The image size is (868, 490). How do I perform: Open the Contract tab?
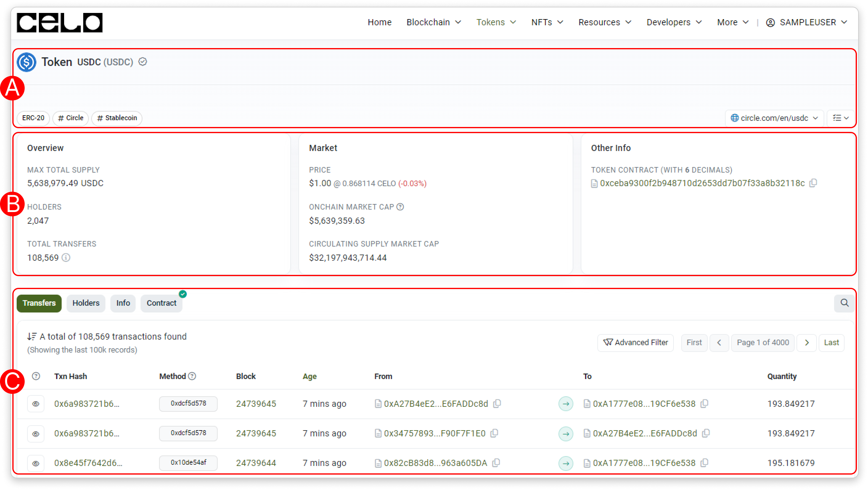pos(162,303)
